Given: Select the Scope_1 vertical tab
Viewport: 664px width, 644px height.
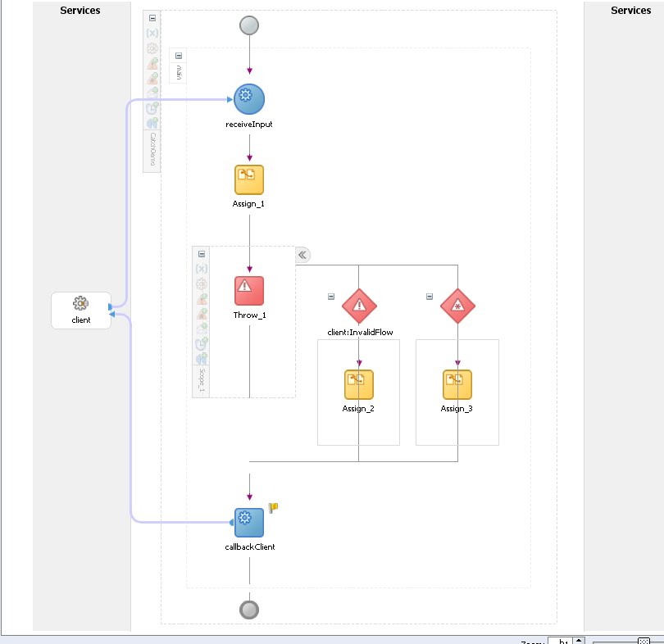Looking at the screenshot, I should click(x=201, y=379).
